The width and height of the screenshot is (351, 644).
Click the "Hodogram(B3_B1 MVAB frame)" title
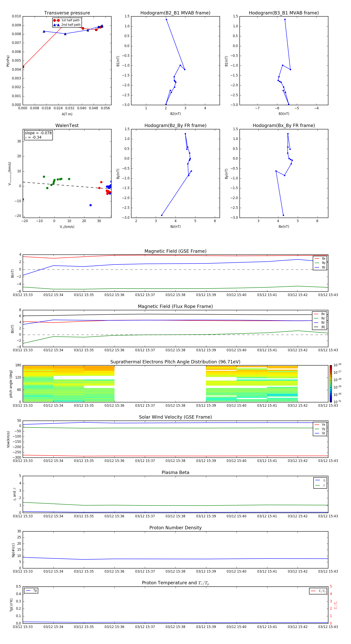284,13
